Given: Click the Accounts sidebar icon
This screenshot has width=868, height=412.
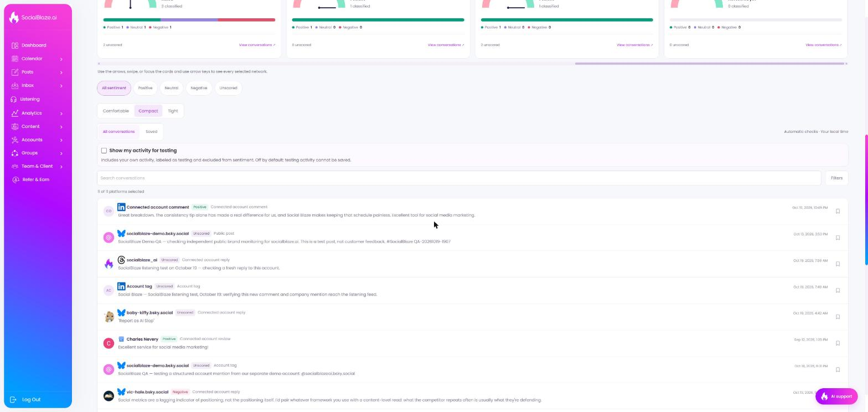Looking at the screenshot, I should (15, 140).
